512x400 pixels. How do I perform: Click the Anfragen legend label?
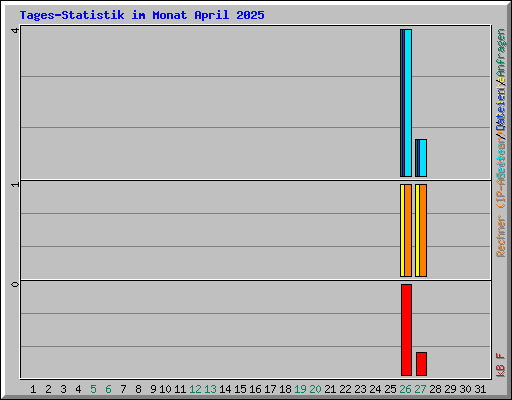pos(501,53)
